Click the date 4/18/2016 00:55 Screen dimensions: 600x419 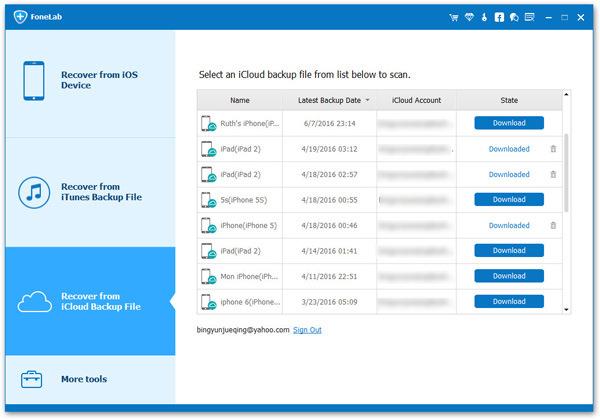[329, 200]
